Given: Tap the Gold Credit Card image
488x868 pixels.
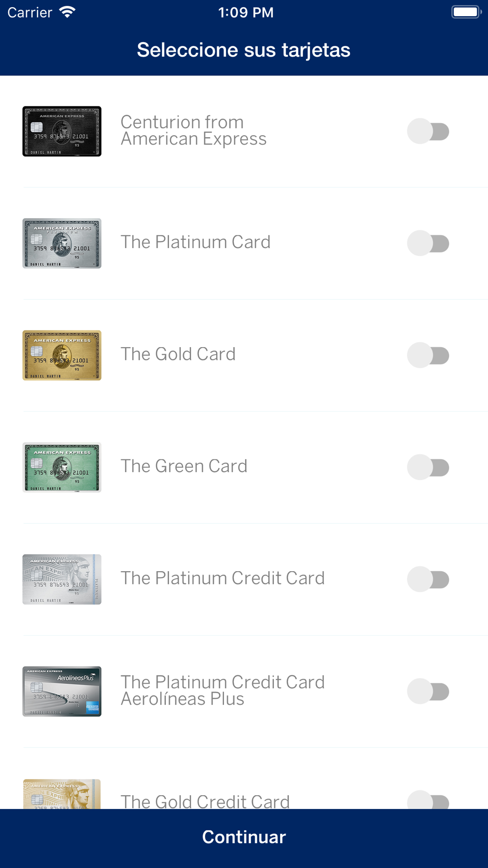Looking at the screenshot, I should [62, 794].
